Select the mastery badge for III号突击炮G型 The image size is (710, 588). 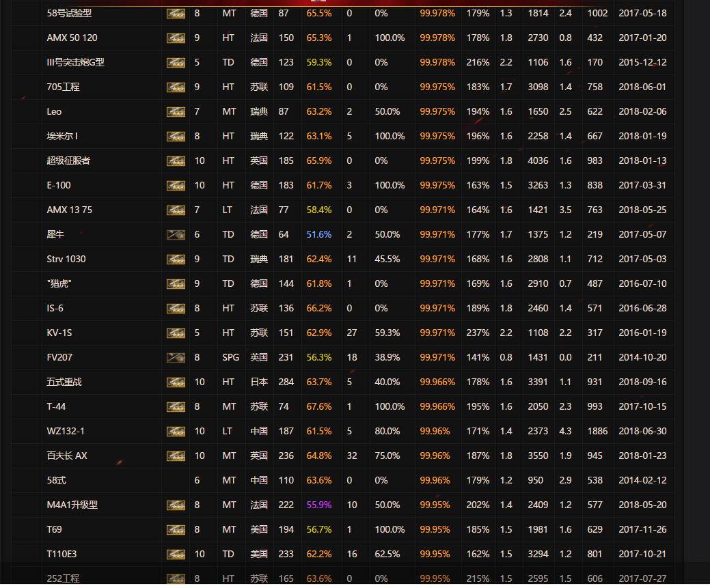(176, 62)
